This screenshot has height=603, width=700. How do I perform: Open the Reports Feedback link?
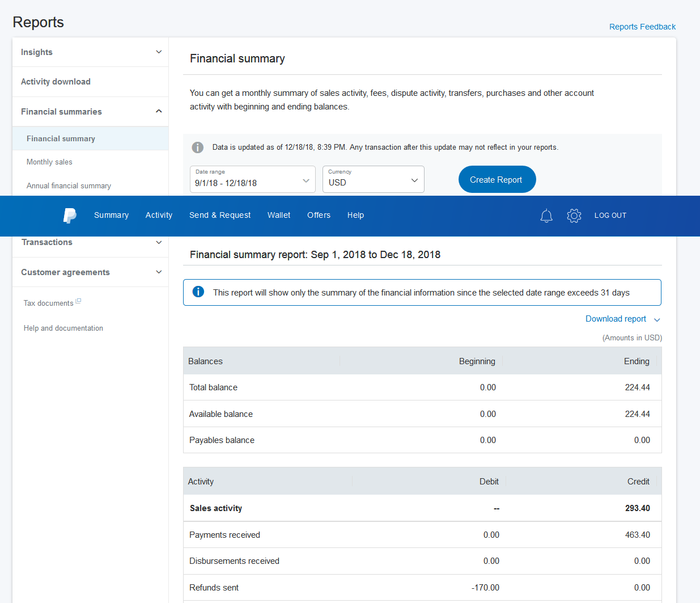tap(642, 27)
